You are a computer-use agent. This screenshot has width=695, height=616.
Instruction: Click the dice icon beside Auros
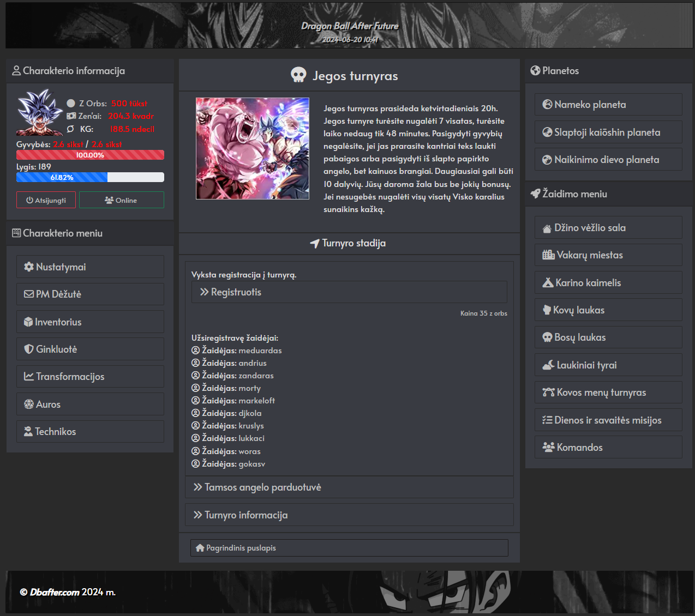(x=29, y=404)
